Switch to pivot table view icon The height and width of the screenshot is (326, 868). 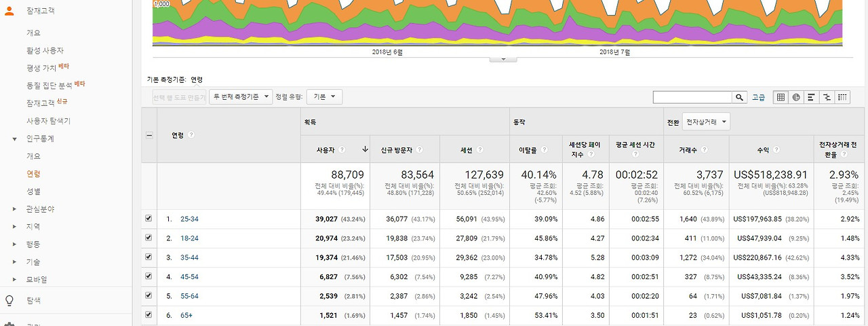(x=842, y=97)
